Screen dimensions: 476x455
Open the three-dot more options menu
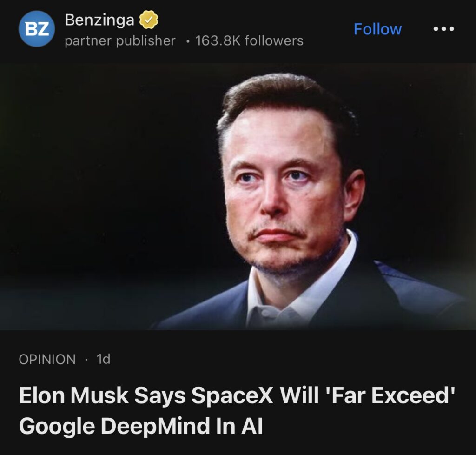(443, 29)
